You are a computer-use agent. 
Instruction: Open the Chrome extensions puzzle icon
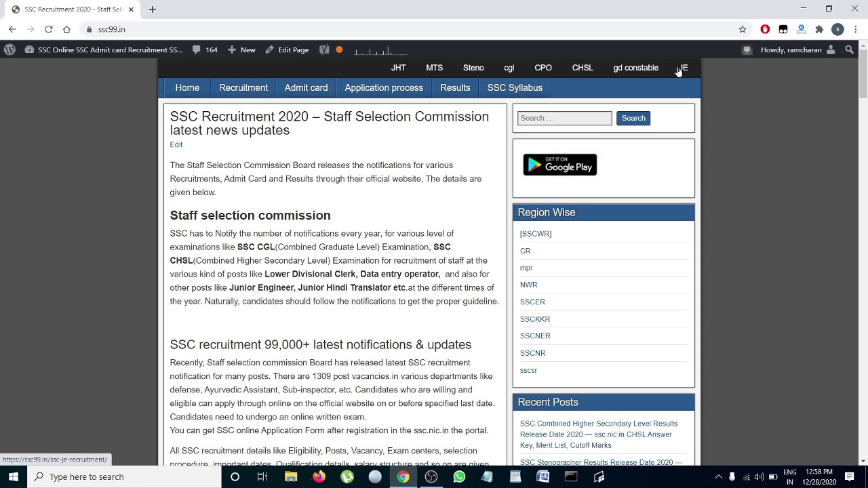[819, 29]
